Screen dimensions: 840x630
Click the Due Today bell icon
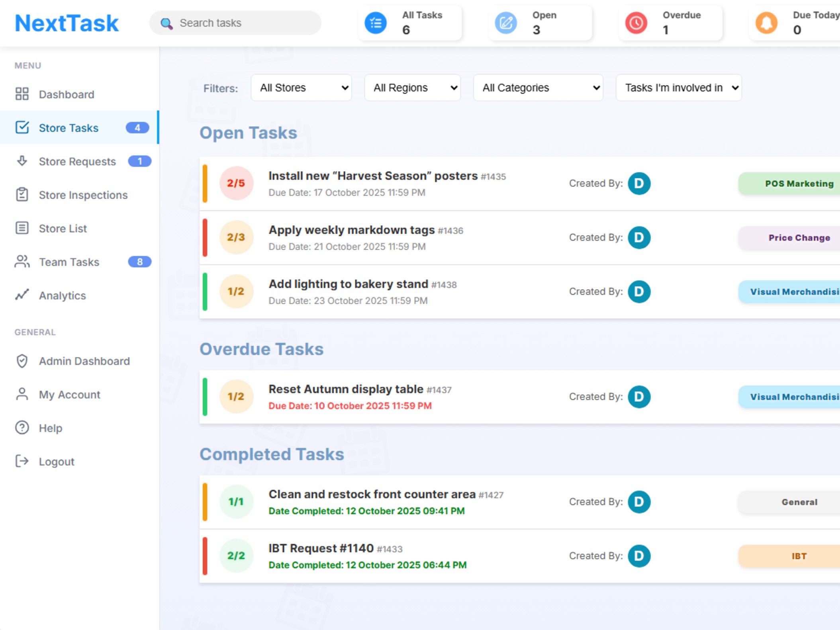[766, 23]
